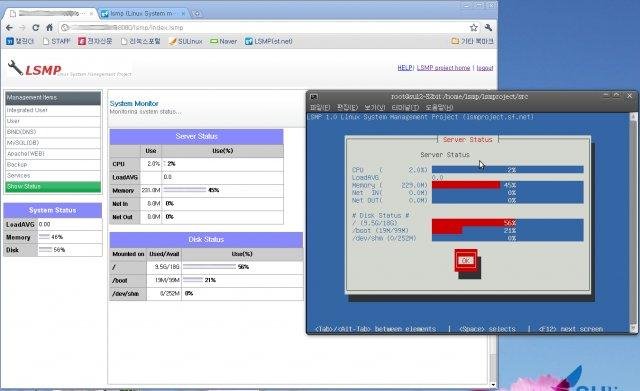Click the Server Status table header

[x=196, y=136]
